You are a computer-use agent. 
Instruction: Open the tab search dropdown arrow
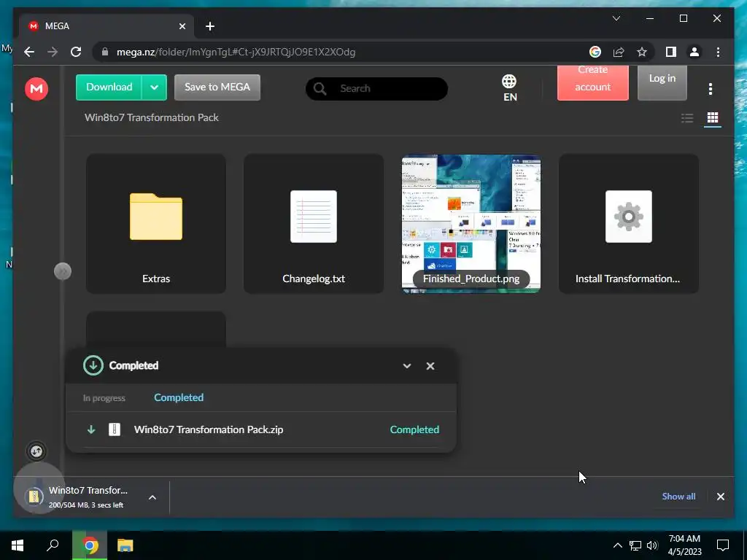[x=616, y=18]
